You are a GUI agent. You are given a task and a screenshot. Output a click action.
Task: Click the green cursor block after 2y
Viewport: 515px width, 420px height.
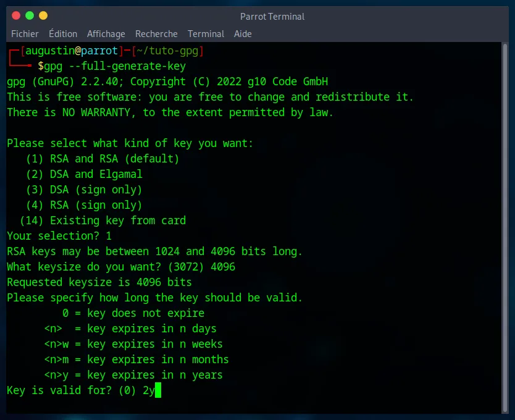point(158,390)
